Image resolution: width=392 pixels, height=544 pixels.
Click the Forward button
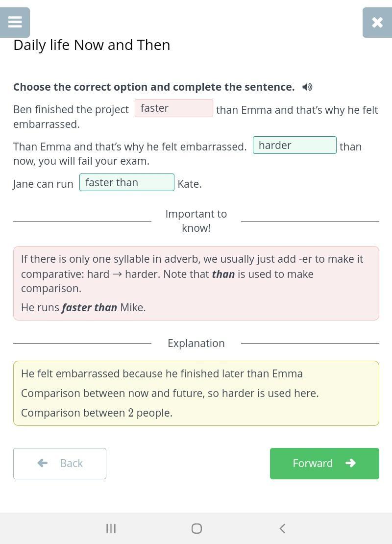[324, 463]
